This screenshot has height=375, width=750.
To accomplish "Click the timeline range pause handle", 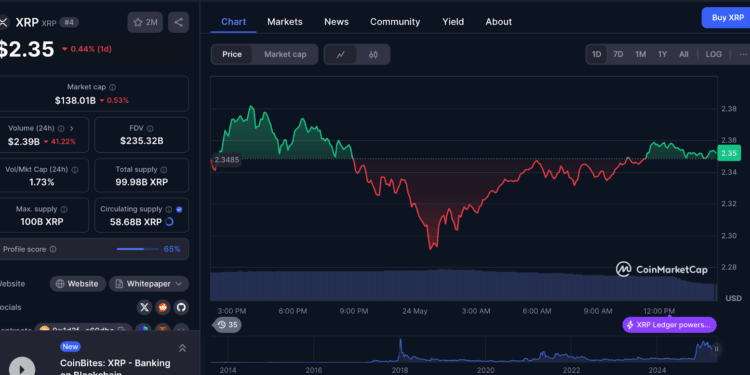I will (x=716, y=349).
